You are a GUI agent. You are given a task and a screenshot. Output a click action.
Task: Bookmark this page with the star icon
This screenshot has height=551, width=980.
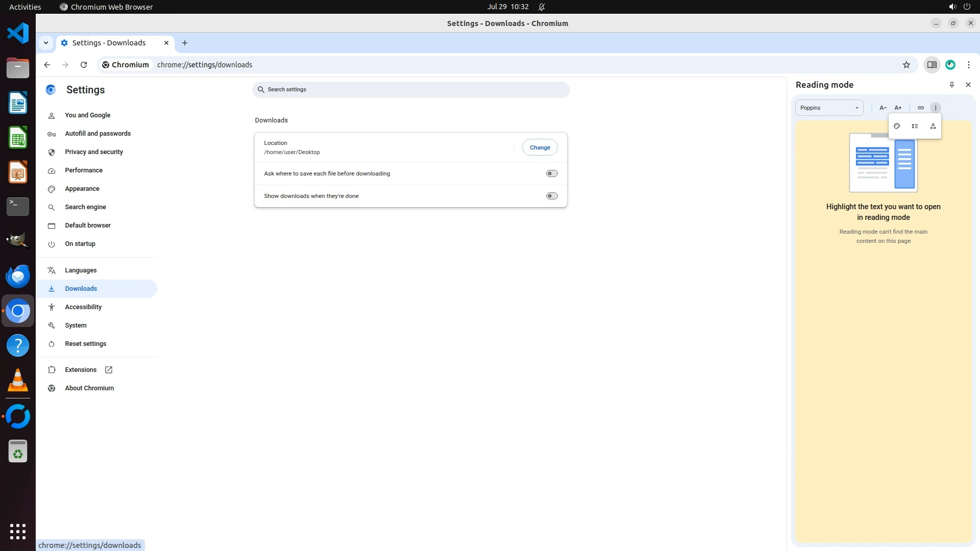(x=906, y=65)
